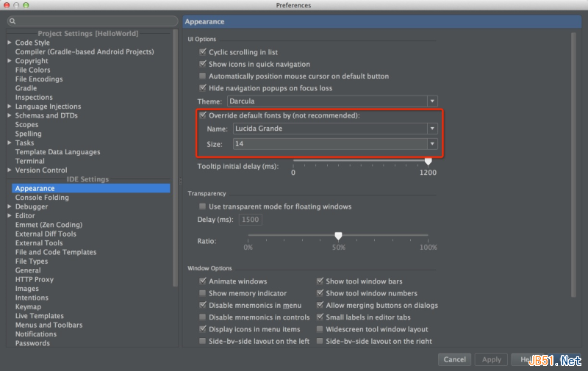
Task: Open the font Size dropdown
Action: pos(432,144)
